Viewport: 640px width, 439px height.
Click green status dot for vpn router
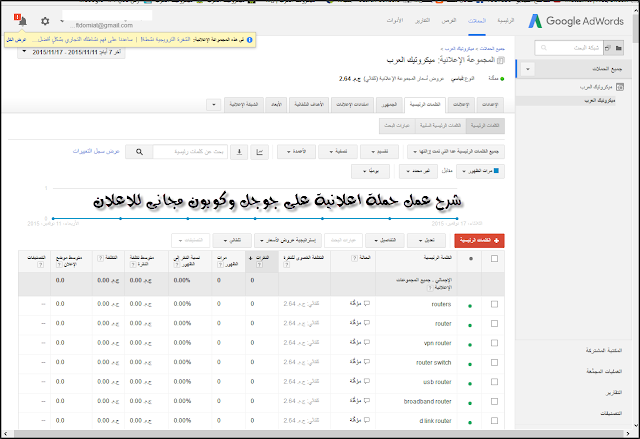point(470,345)
